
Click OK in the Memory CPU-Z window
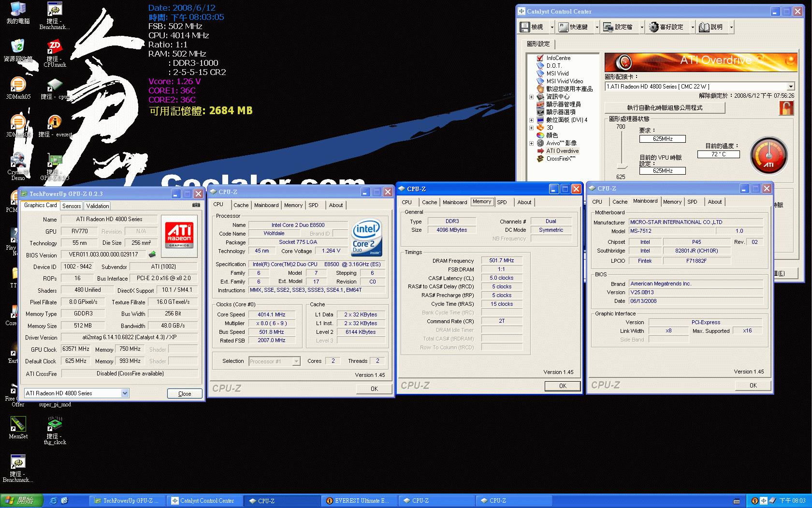click(x=563, y=386)
